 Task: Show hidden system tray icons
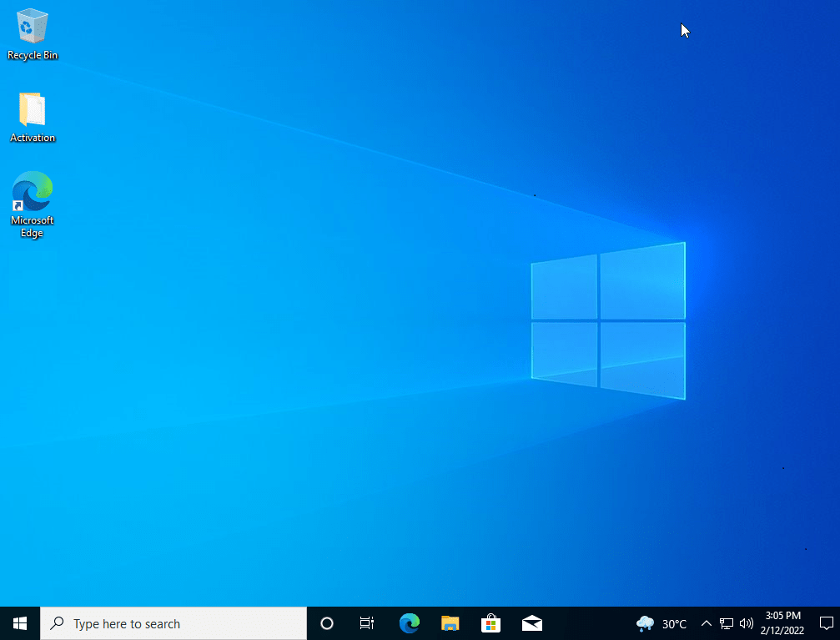(x=706, y=623)
